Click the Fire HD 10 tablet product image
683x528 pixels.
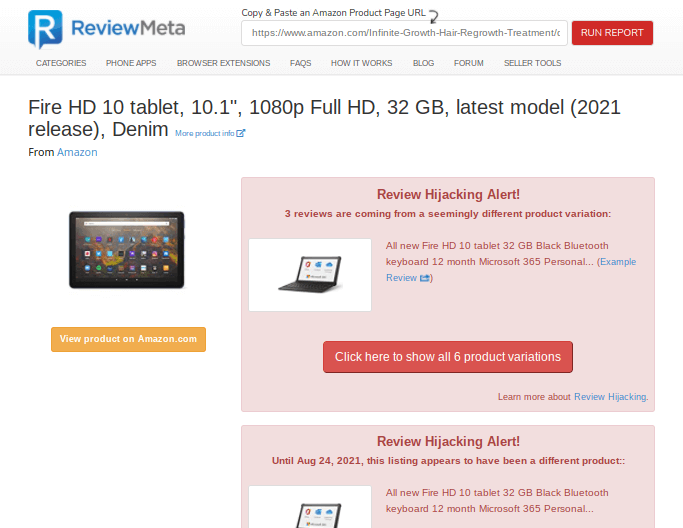(127, 250)
